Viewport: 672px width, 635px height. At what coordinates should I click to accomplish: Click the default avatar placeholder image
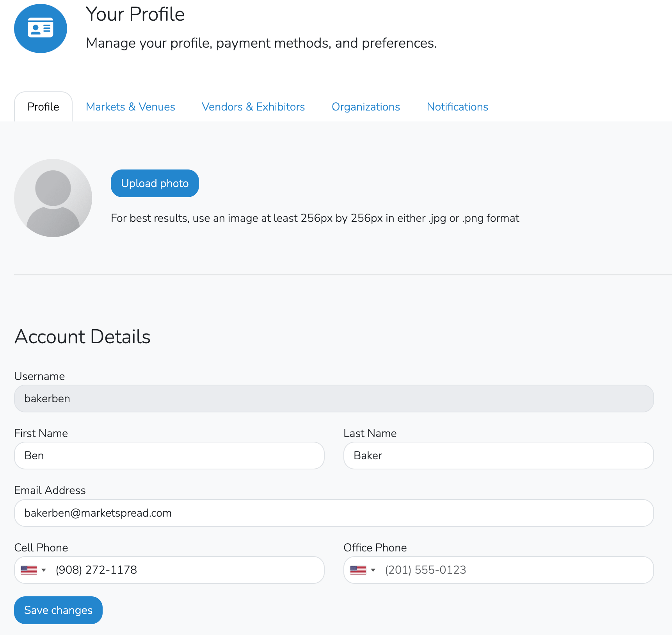[53, 198]
